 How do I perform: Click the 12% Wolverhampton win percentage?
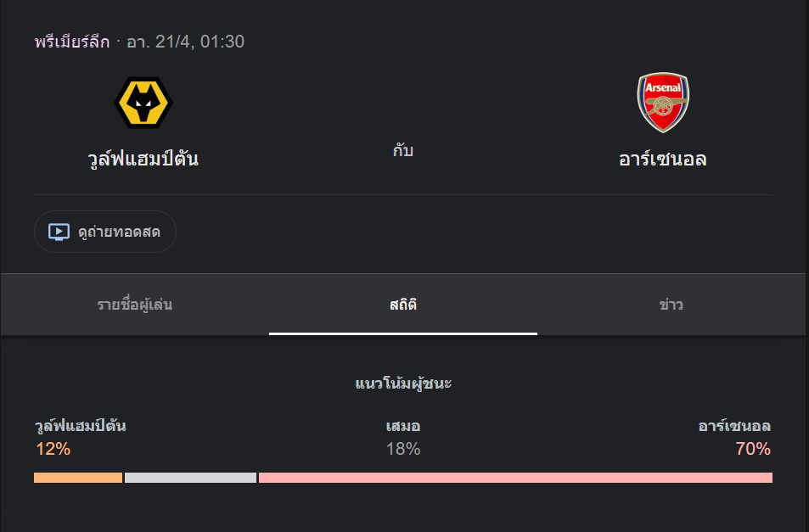(53, 449)
